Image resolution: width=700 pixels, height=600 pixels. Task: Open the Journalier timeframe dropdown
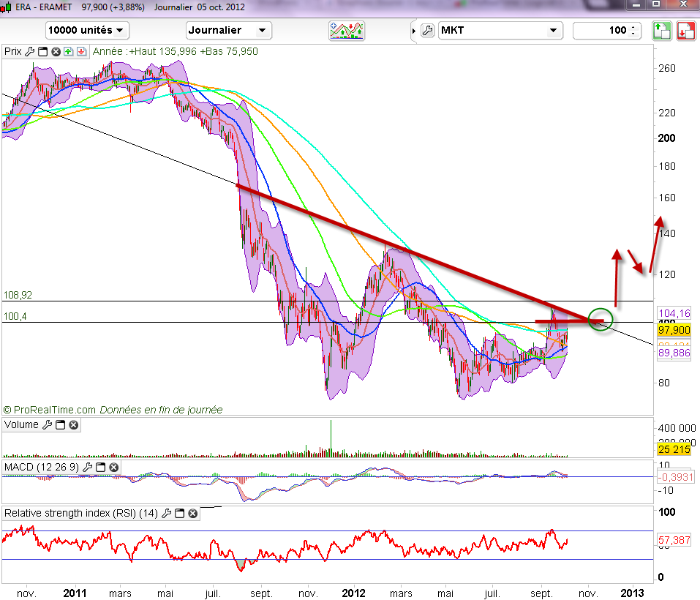pyautogui.click(x=229, y=30)
